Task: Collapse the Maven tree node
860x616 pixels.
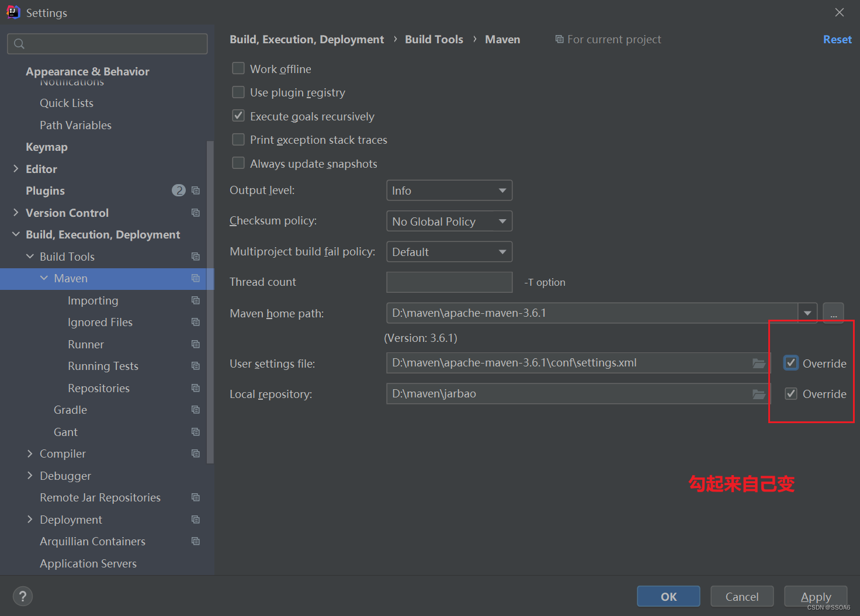Action: pyautogui.click(x=44, y=278)
